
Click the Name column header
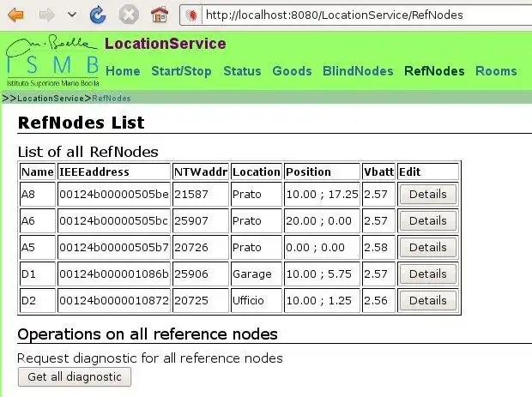(37, 171)
